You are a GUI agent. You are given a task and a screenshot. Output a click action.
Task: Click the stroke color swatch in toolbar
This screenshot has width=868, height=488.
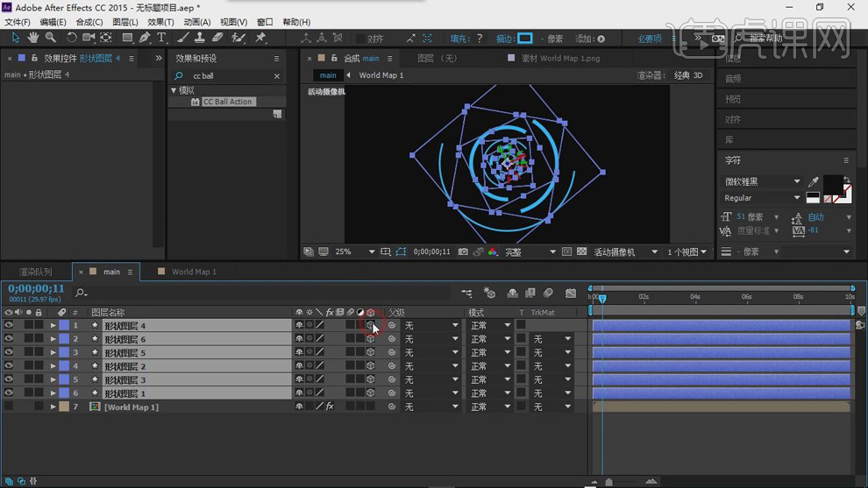pyautogui.click(x=524, y=39)
